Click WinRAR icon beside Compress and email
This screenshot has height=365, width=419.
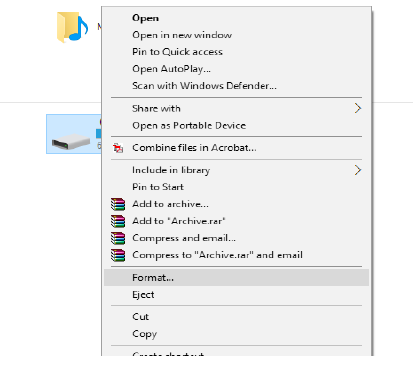118,238
